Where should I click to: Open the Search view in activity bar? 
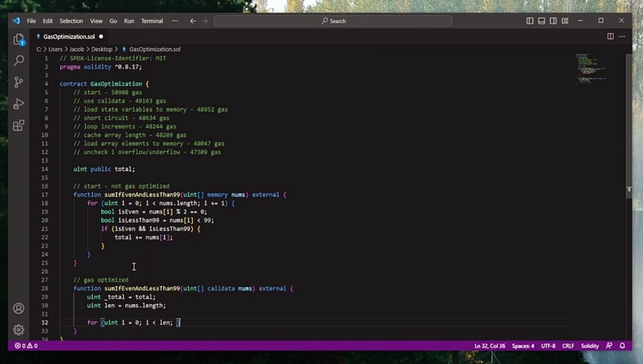pyautogui.click(x=19, y=61)
